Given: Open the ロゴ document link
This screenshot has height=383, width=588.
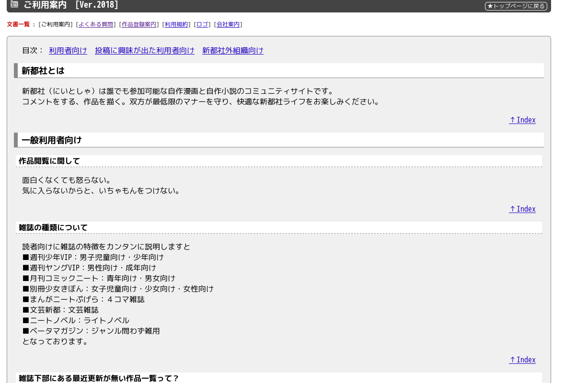Looking at the screenshot, I should pos(202,24).
